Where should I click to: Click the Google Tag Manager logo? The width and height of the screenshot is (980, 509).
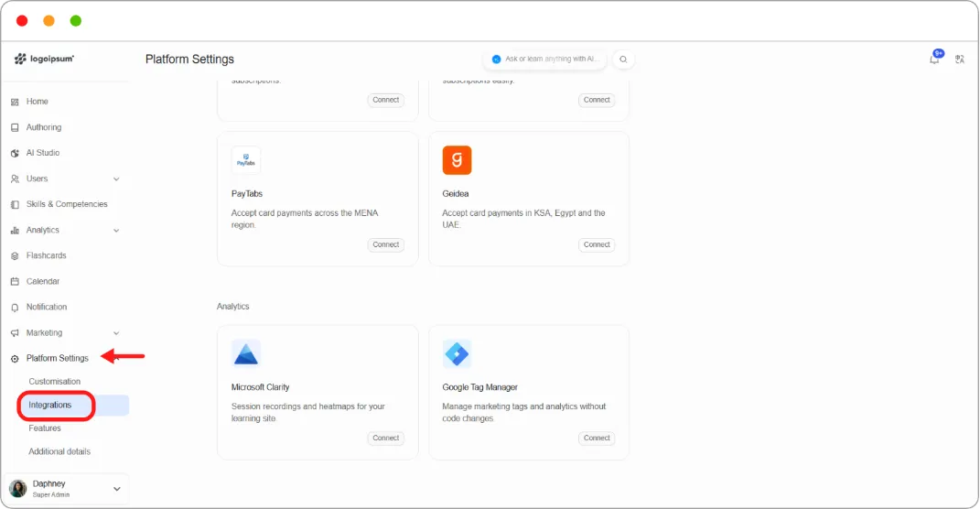point(457,354)
